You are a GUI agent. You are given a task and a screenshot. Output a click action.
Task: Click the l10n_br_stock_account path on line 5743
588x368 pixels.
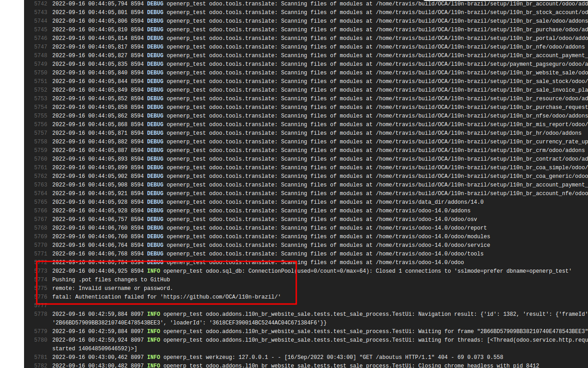click(482, 12)
